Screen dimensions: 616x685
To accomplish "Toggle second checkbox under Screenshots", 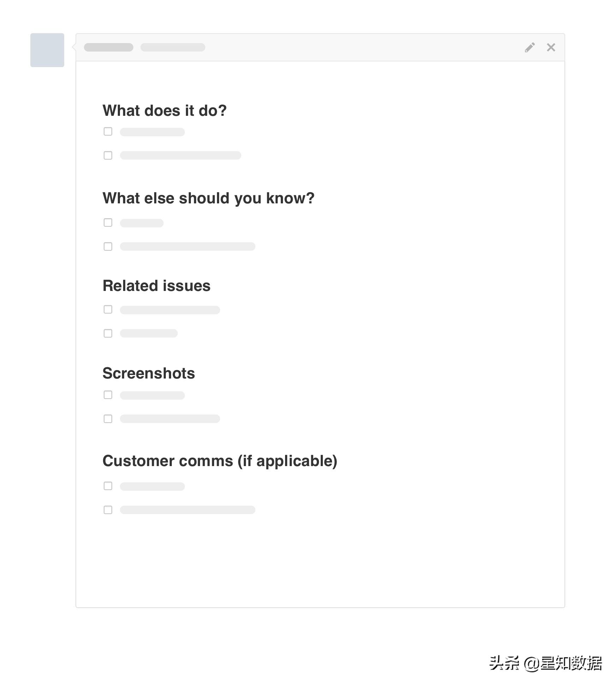I will tap(108, 419).
